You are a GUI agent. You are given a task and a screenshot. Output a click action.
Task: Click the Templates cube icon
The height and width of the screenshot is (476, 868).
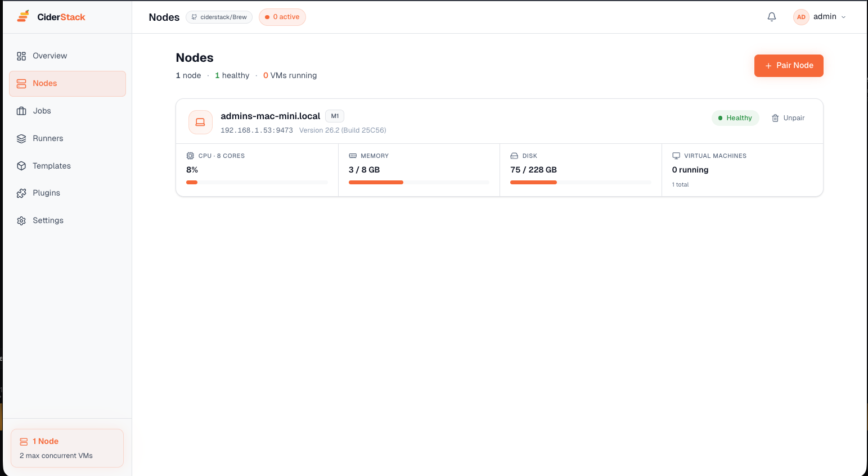pos(21,166)
